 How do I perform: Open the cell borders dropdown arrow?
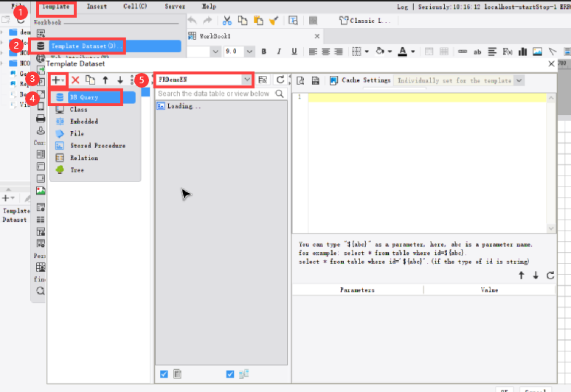tap(367, 52)
